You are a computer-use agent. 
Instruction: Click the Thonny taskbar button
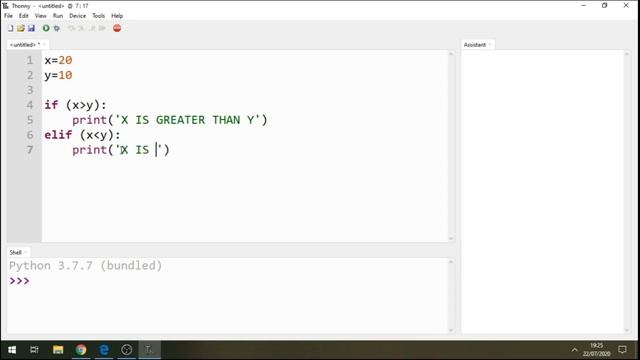pos(149,350)
